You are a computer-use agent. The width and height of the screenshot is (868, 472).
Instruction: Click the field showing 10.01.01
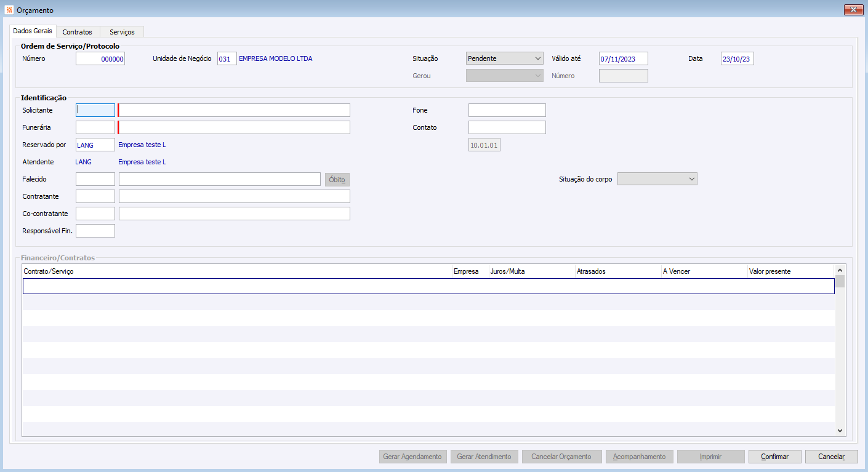point(484,145)
